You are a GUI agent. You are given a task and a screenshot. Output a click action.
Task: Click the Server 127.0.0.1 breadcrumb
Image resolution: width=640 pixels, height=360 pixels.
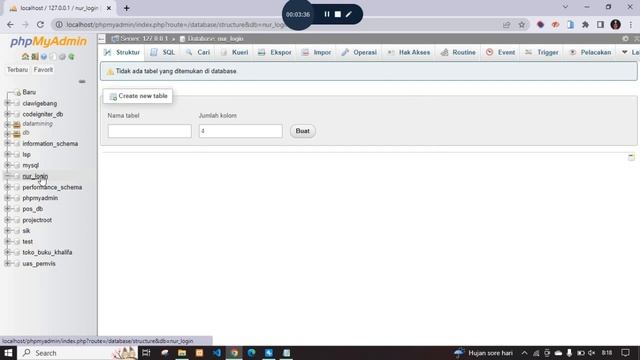pyautogui.click(x=144, y=38)
